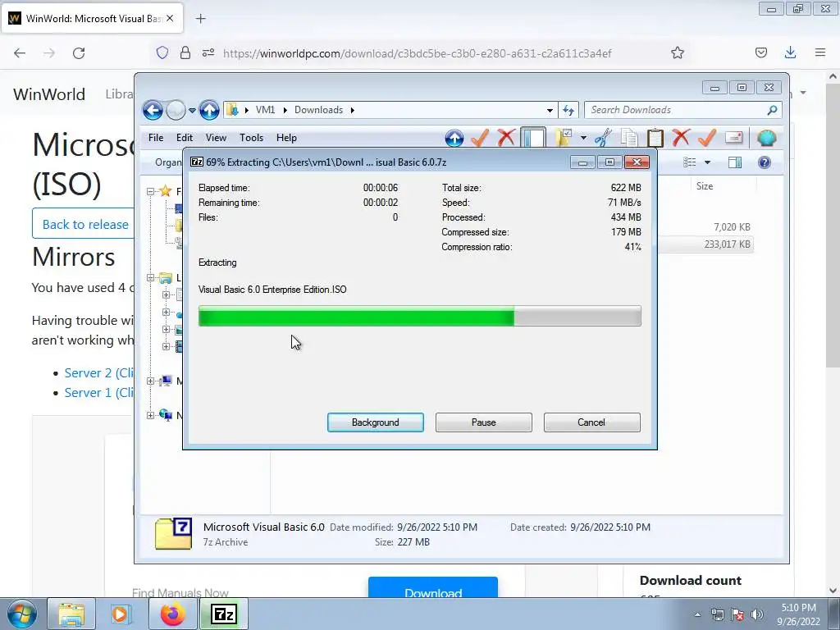Collapse the Favorites tree node
Screen dimensions: 840x630
coord(151,191)
